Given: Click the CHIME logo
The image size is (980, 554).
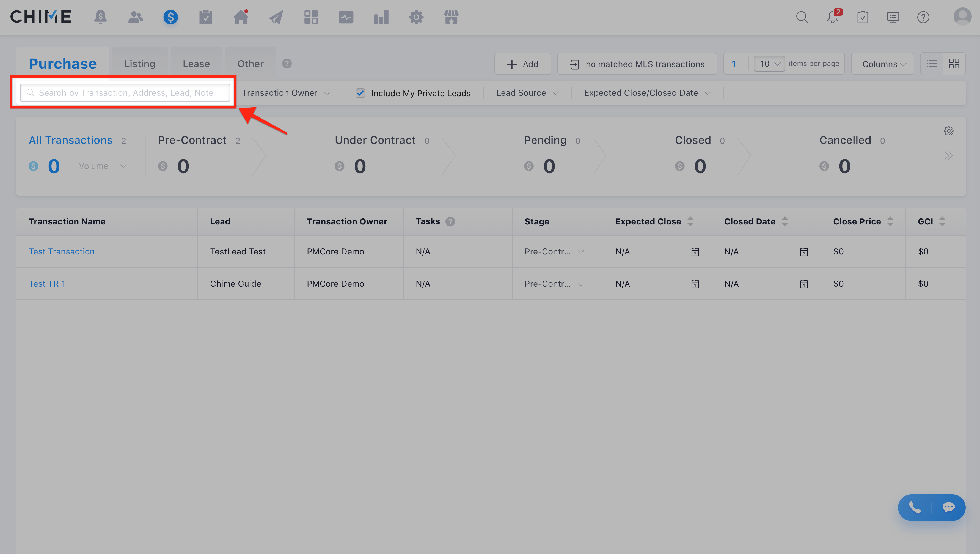Looking at the screenshot, I should (41, 17).
